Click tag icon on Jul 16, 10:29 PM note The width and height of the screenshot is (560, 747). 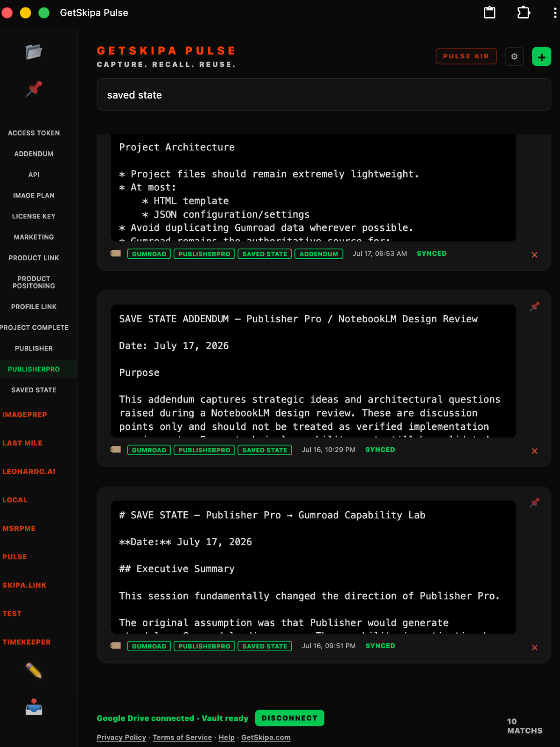[116, 450]
